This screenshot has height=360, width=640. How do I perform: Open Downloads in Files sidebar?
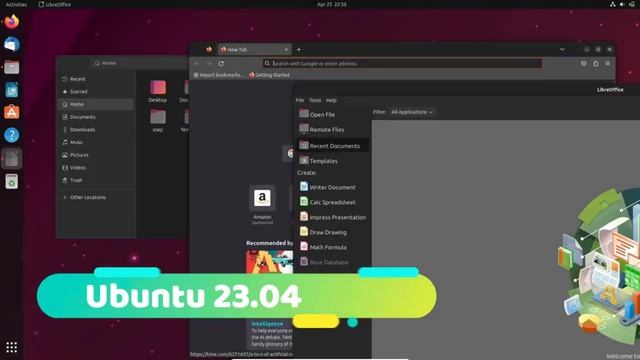point(96,129)
